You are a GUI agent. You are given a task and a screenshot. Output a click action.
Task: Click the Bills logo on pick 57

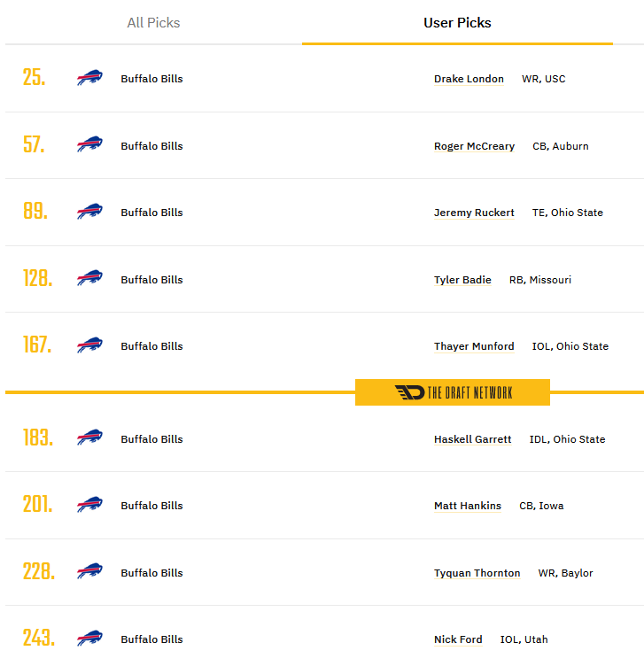coord(89,144)
